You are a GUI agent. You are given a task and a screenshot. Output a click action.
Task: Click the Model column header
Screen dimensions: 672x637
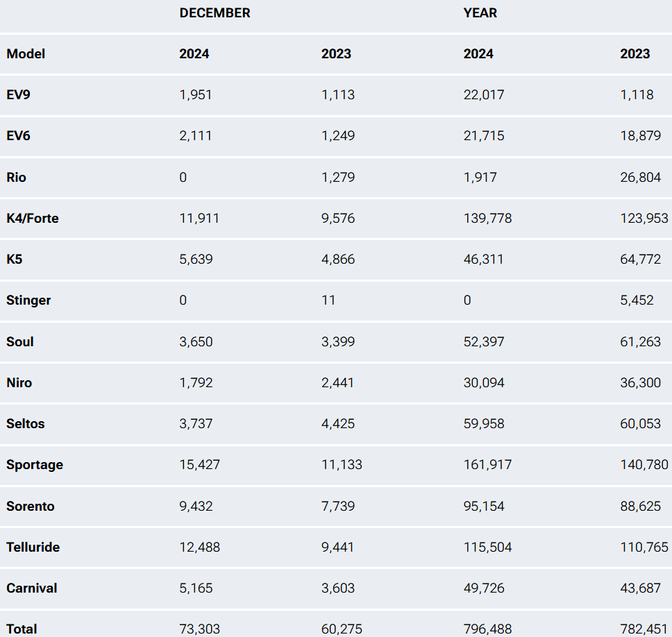[26, 54]
